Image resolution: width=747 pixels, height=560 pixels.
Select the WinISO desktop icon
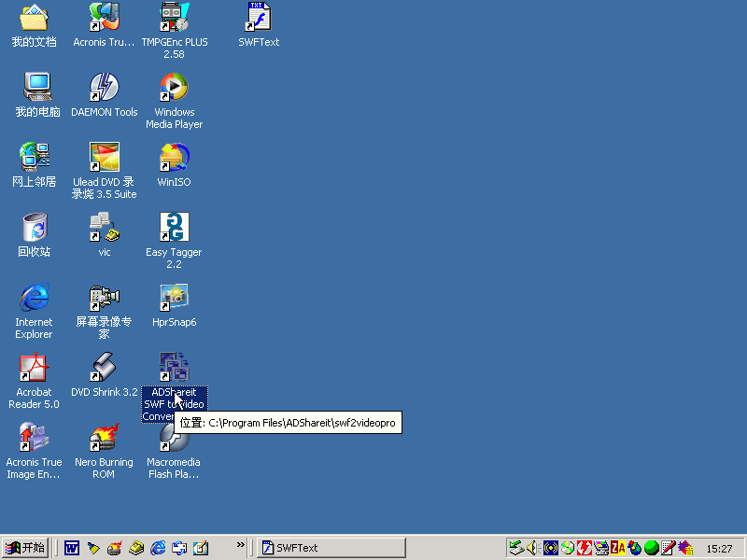click(174, 158)
